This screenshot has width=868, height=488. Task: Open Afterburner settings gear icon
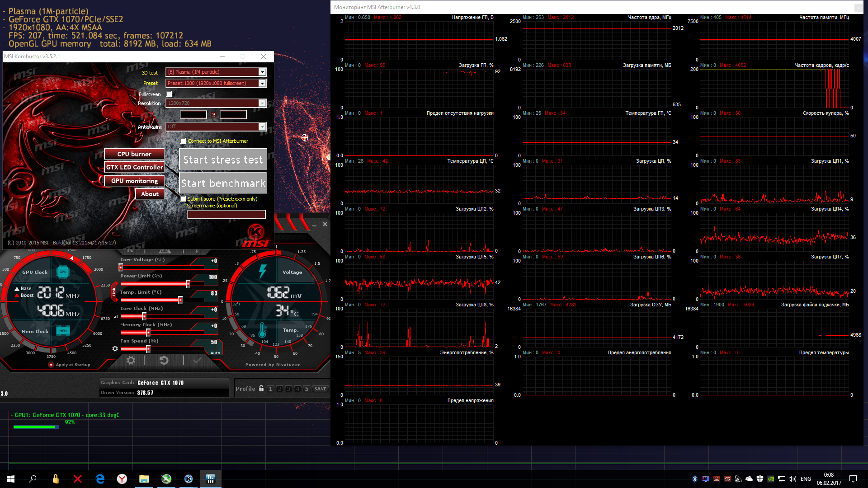coord(131,360)
